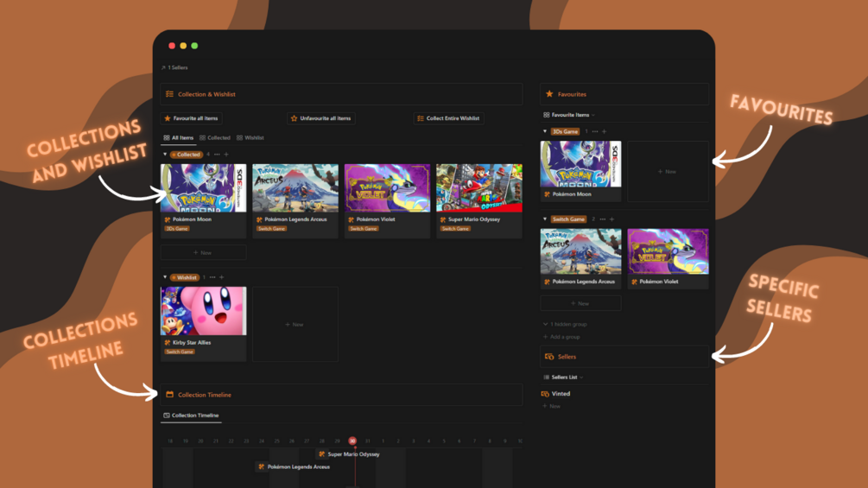The width and height of the screenshot is (868, 488).
Task: Switch to the Collected tab
Action: tap(215, 138)
